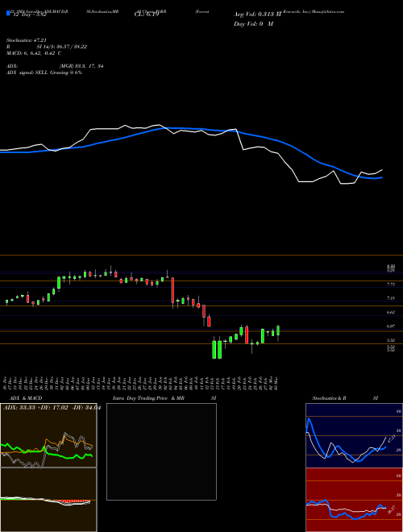403x532 pixels.
Task: Open the blue Stochastics chart panel
Action: (x=354, y=435)
